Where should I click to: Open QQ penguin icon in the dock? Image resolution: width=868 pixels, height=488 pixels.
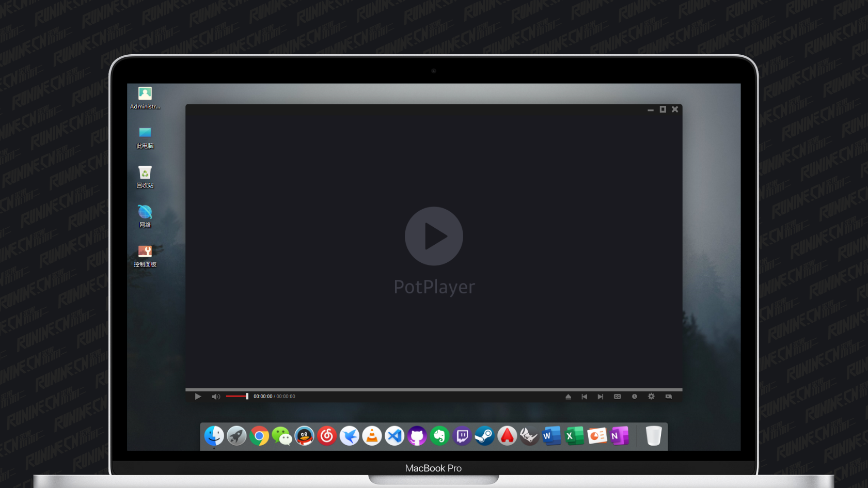point(304,436)
